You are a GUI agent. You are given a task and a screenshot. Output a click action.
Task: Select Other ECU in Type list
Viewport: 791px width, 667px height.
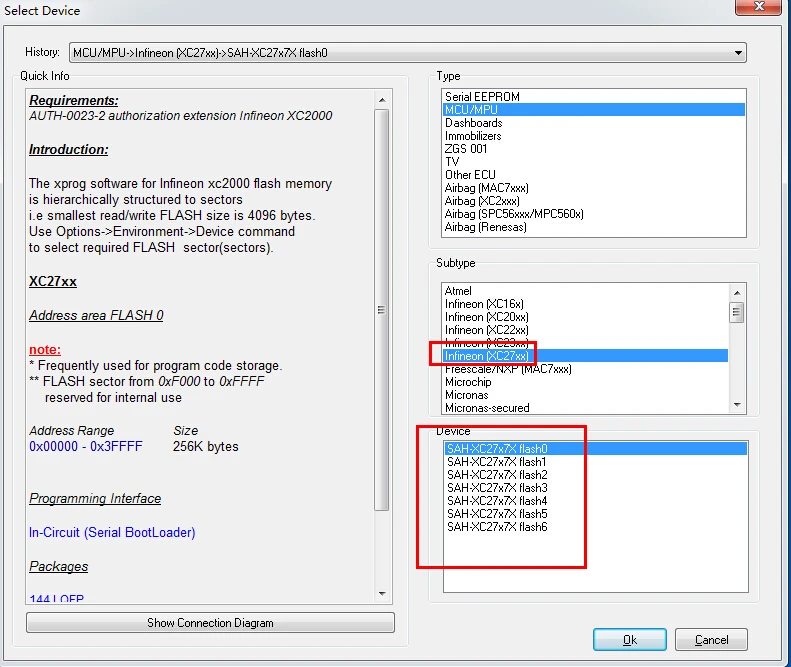coord(594,175)
